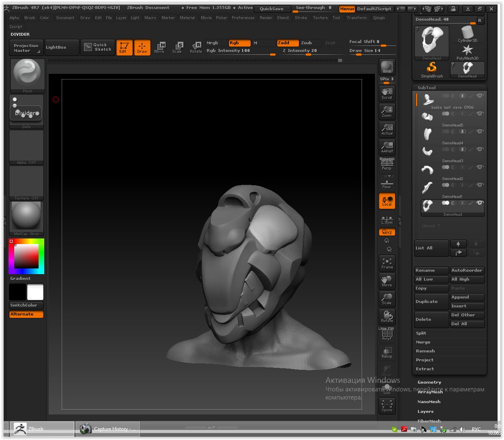Select the Scroll canvas tool

tap(387, 93)
